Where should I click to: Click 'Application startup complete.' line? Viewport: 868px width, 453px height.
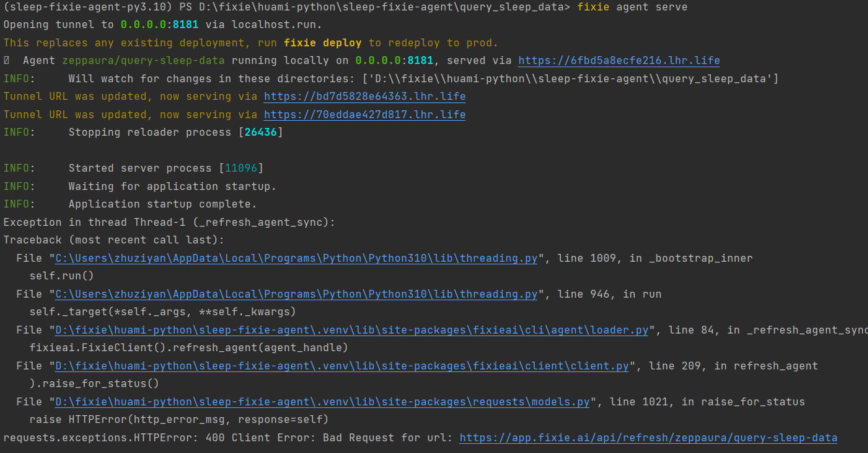click(x=163, y=204)
